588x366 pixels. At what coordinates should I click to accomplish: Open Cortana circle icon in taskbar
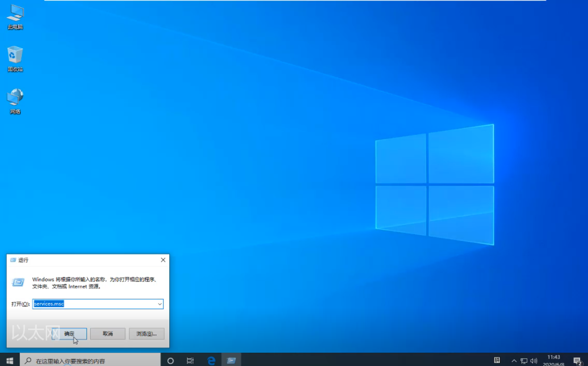pos(170,361)
